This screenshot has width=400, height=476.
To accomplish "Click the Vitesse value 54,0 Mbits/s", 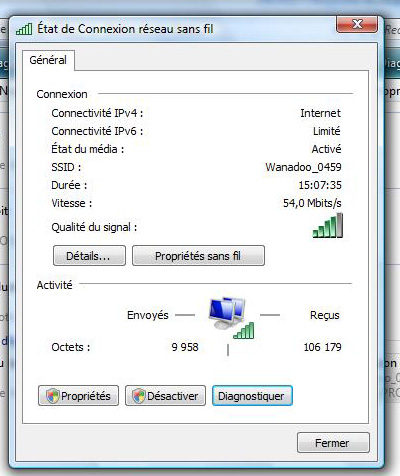I will point(312,203).
